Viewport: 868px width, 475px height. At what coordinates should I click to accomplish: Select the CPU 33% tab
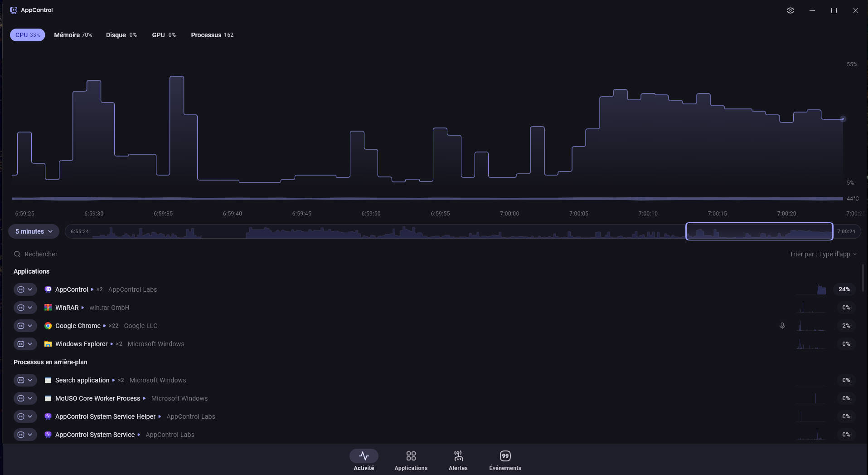pyautogui.click(x=28, y=35)
